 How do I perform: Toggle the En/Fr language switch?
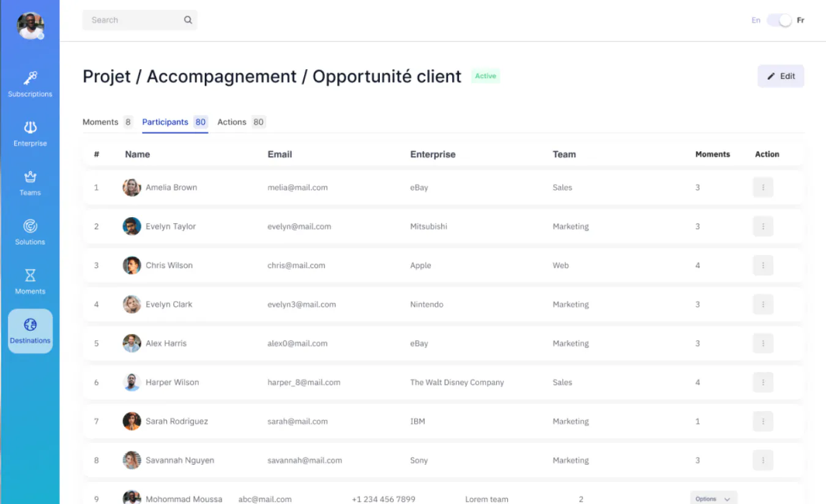point(779,20)
